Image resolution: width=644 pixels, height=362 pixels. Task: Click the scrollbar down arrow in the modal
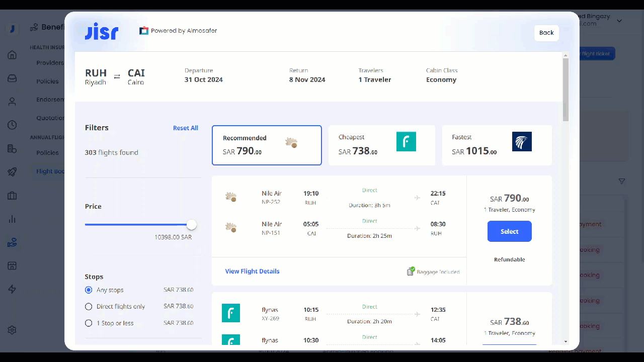[566, 341]
